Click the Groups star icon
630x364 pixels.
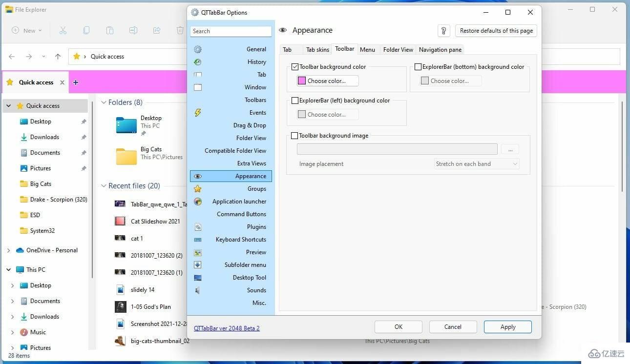(x=198, y=189)
